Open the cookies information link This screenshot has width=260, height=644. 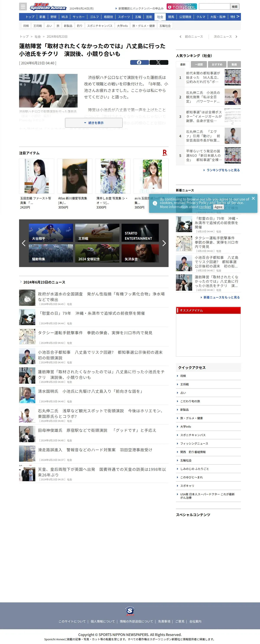[x=205, y=207]
